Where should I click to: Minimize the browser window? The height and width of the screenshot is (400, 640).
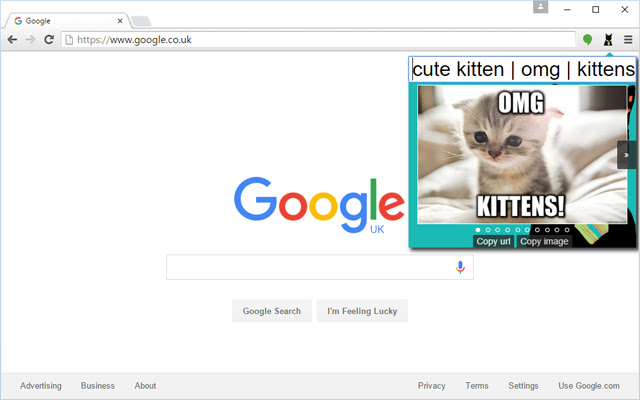click(x=567, y=9)
